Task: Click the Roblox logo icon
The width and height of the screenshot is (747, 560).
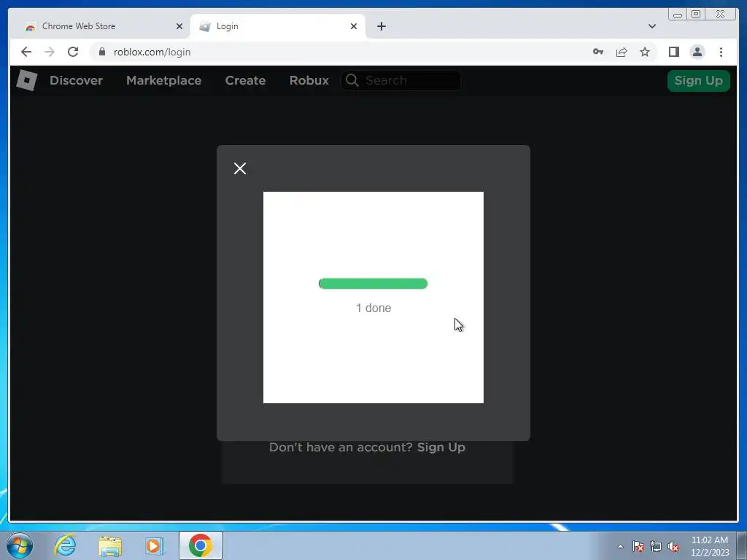Action: 27,80
